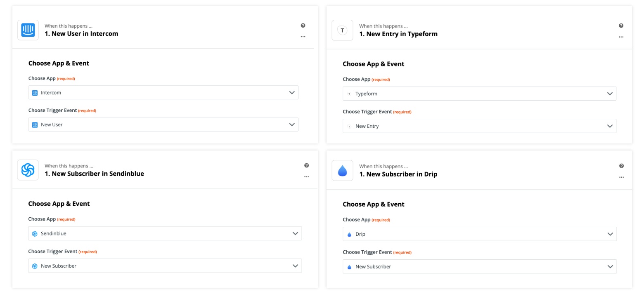644x294 pixels.
Task: Click the Drip water drop logo icon
Action: [x=342, y=170]
